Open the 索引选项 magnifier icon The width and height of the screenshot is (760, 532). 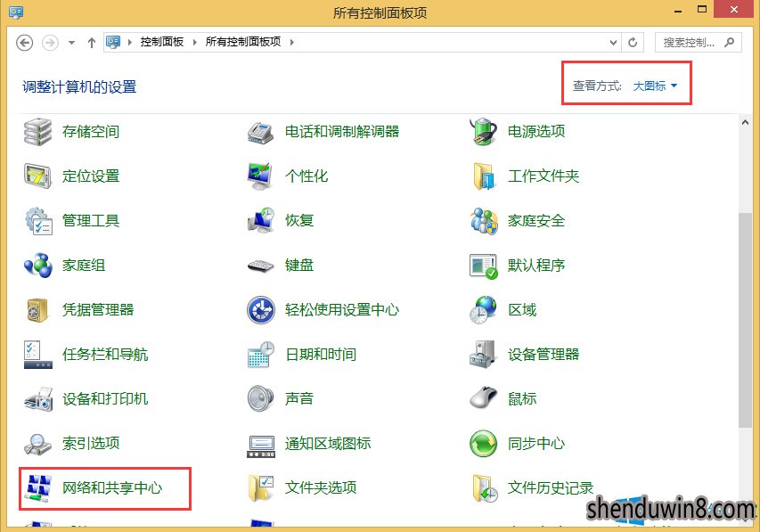click(x=37, y=444)
